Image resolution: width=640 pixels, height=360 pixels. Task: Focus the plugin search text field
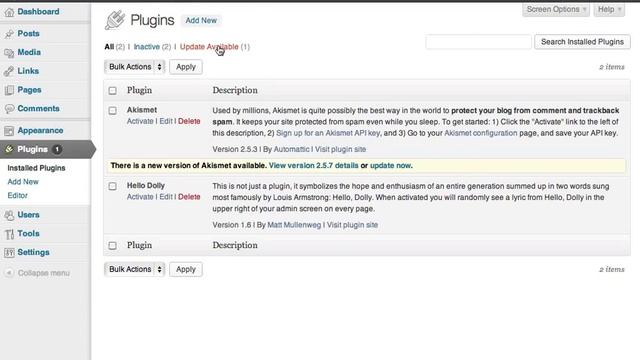[x=478, y=42]
